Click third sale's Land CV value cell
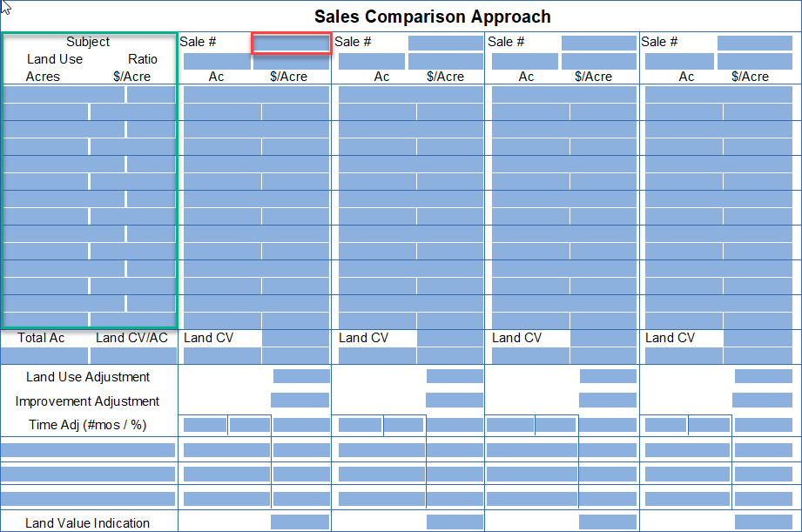802x532 pixels. pyautogui.click(x=603, y=339)
